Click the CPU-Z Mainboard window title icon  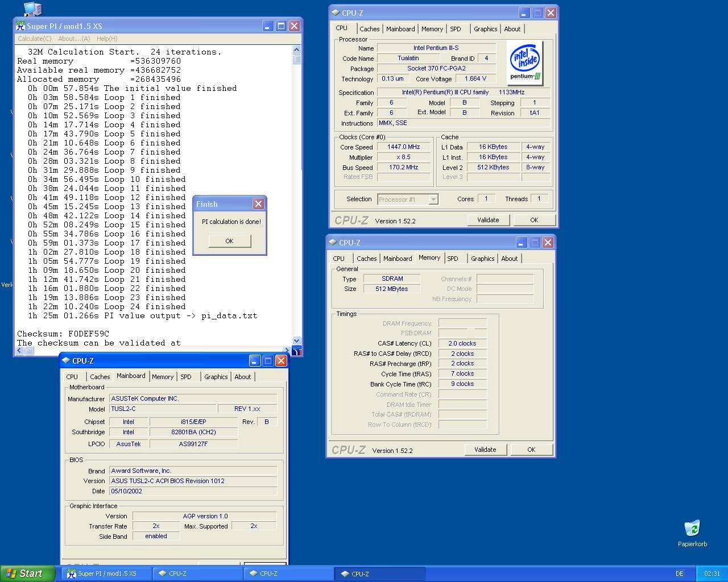66,360
